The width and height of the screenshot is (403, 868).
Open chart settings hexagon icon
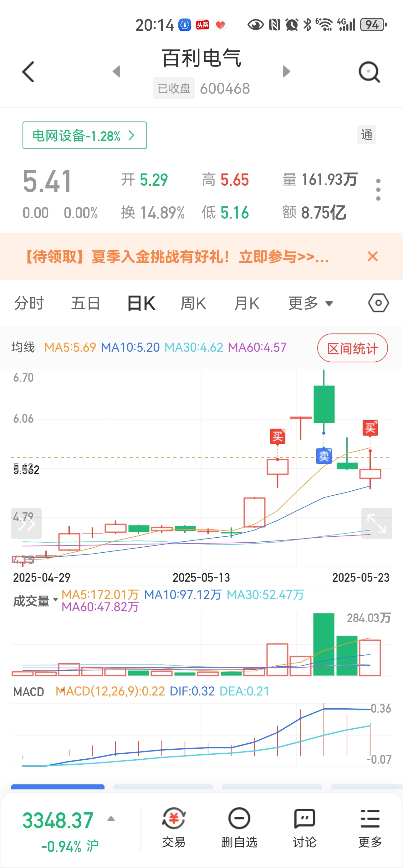coord(378,303)
